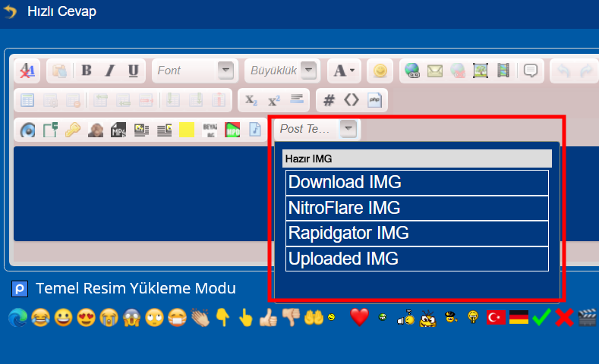This screenshot has width=599, height=364.
Task: Select Download IMG from the list
Action: (x=417, y=183)
